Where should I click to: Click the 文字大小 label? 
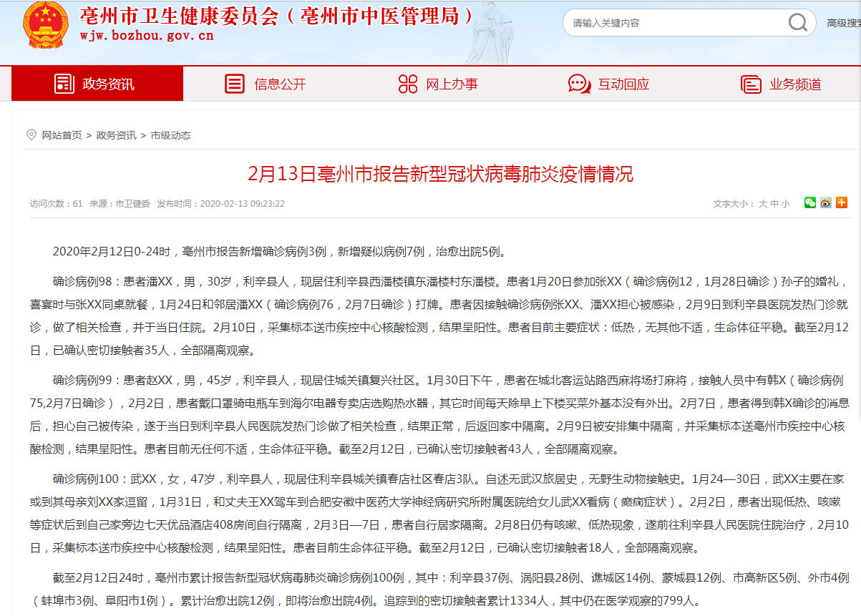735,204
